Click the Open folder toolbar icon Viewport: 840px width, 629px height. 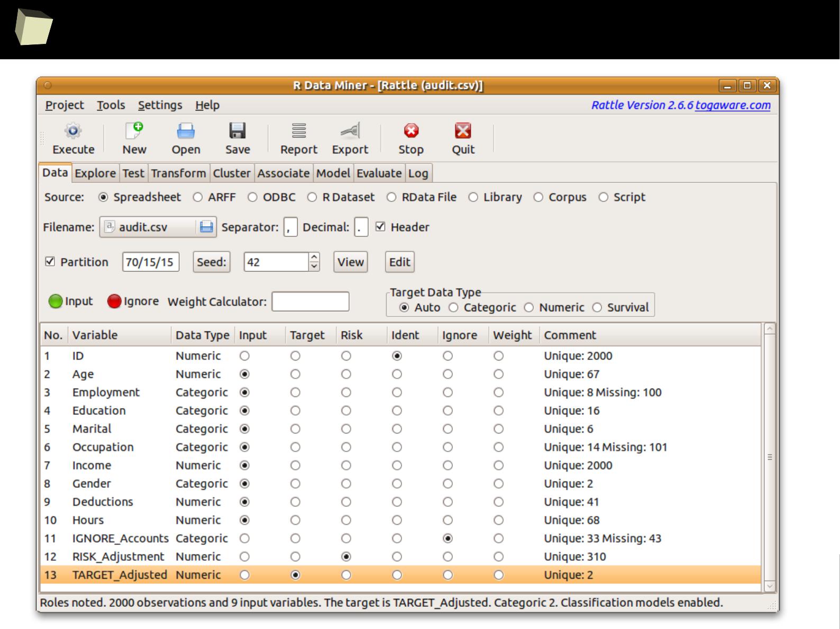tap(186, 131)
